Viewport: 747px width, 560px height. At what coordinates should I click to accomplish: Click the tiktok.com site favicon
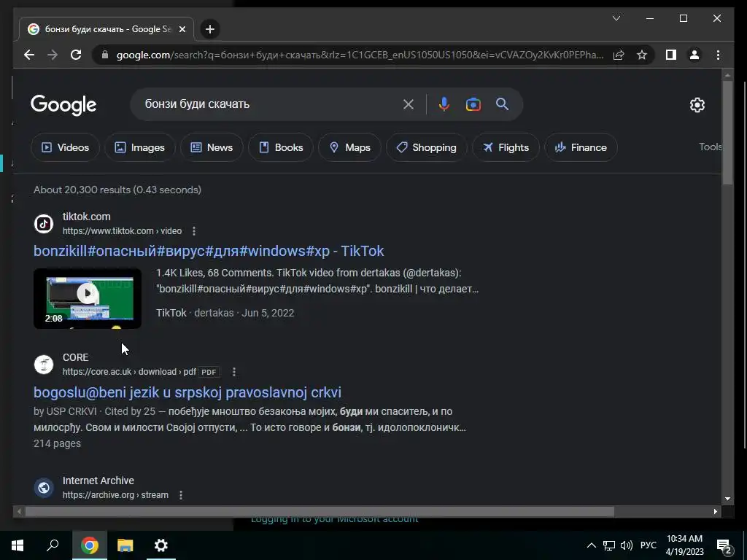(x=44, y=223)
